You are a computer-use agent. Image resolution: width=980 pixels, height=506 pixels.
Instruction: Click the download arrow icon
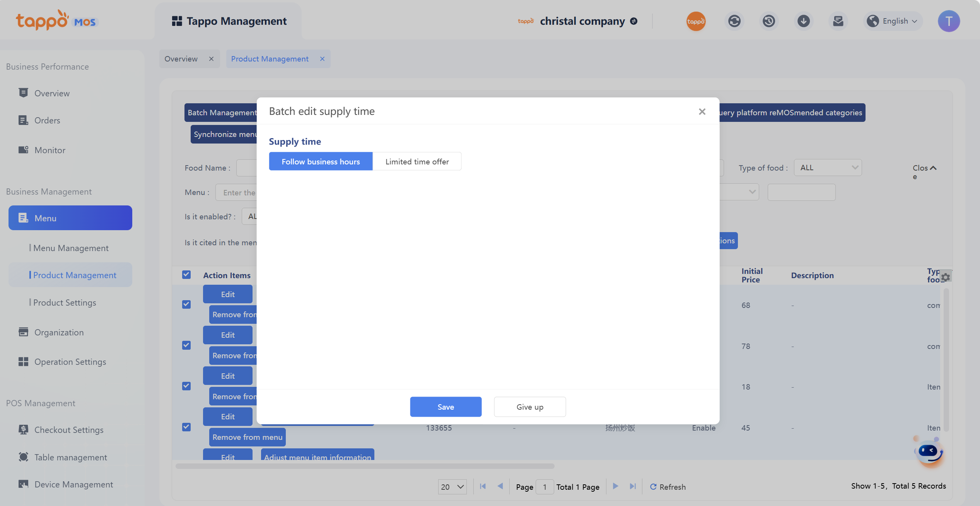coord(803,21)
